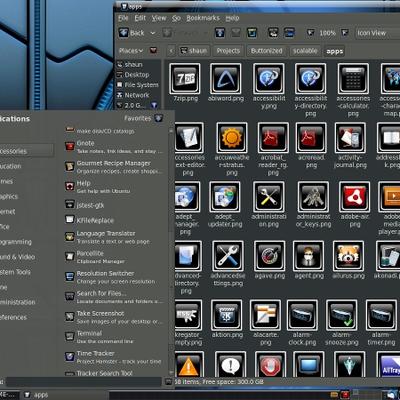The image size is (400, 400).
Task: Go back with the Back toolbar button
Action: [132, 33]
